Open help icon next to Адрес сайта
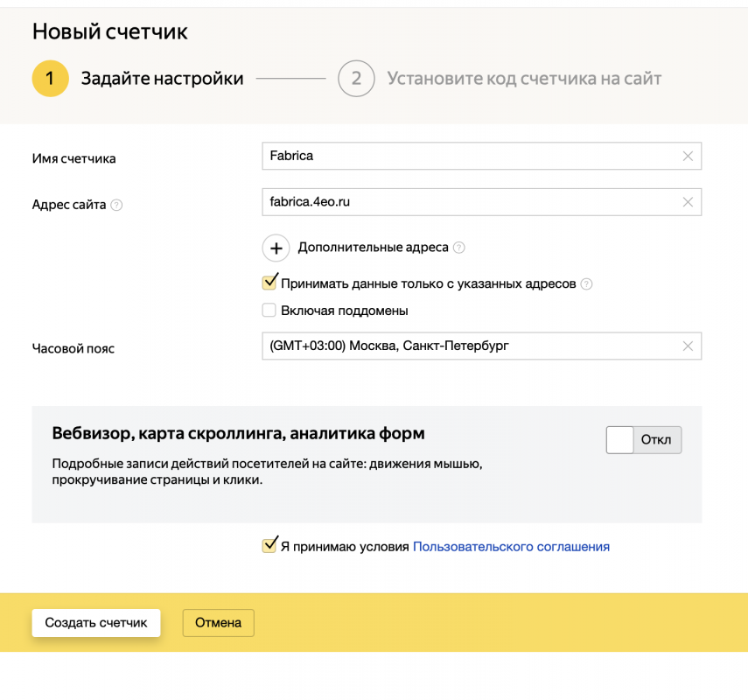 click(x=116, y=205)
